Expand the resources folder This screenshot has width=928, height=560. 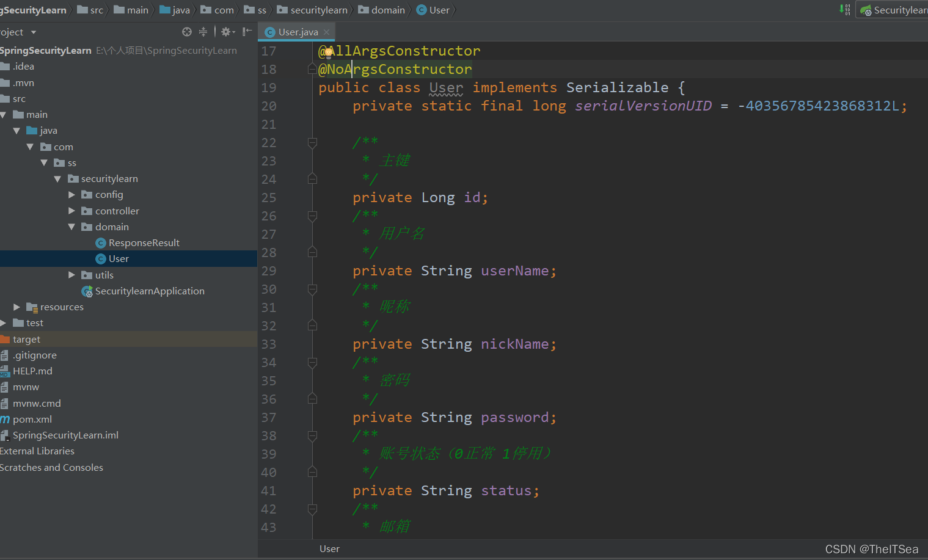pos(16,307)
